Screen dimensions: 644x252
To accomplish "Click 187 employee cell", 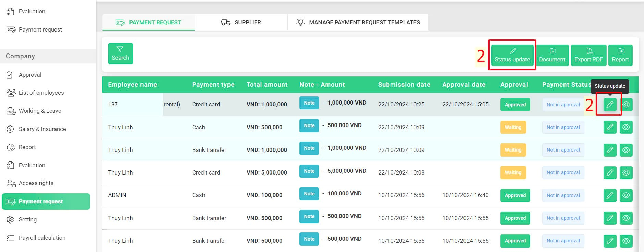I will tap(113, 104).
